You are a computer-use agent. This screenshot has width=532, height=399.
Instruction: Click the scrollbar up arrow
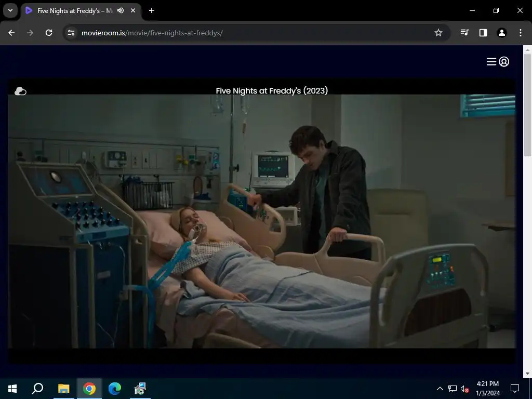pyautogui.click(x=527, y=49)
